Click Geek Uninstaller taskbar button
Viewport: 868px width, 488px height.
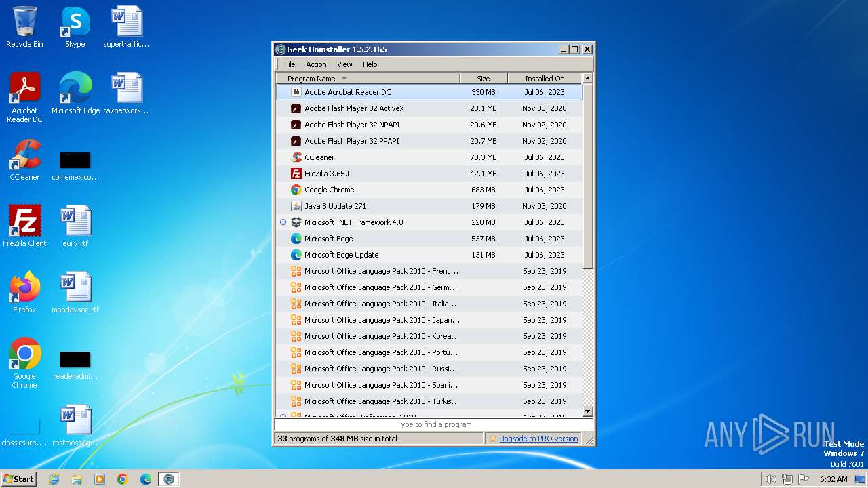[x=169, y=479]
